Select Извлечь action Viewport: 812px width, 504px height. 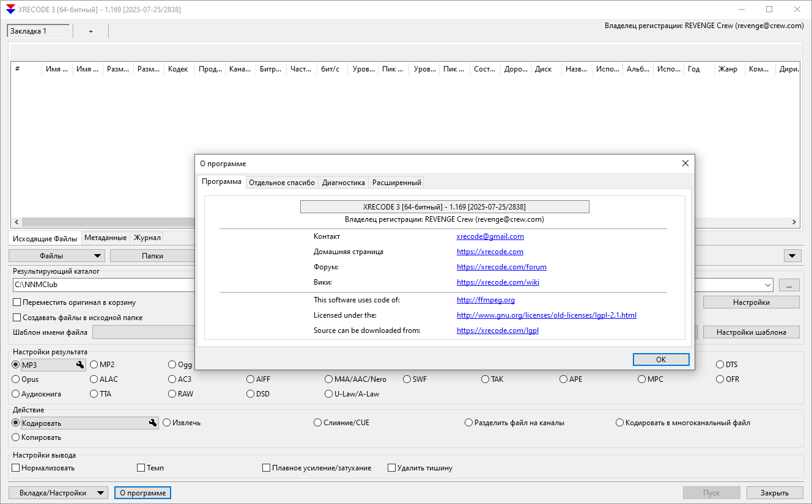coord(167,423)
